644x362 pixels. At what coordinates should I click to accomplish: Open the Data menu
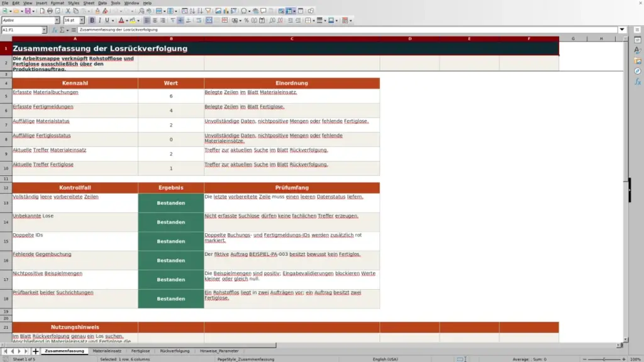pyautogui.click(x=103, y=3)
